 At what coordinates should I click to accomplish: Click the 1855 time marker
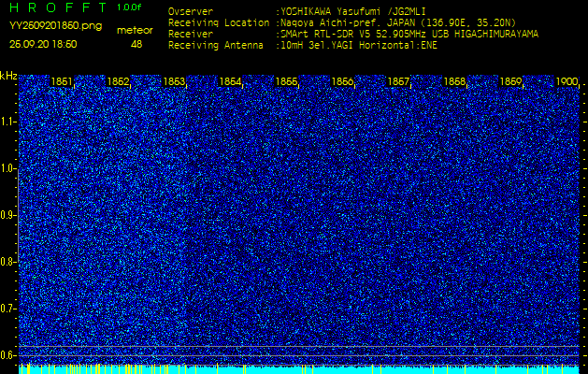click(x=287, y=82)
